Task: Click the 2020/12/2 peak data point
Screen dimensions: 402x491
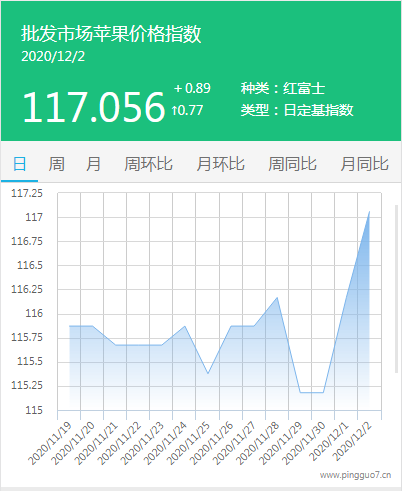Action: 369,211
